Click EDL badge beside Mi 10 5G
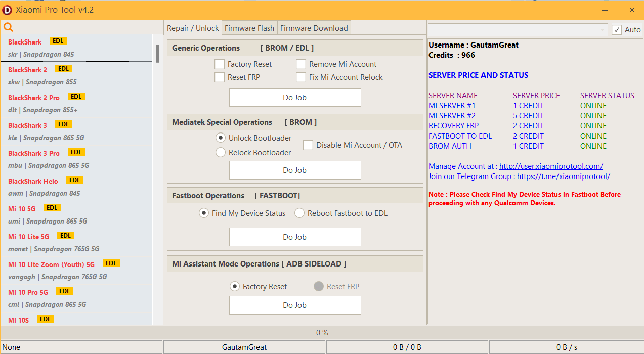The width and height of the screenshot is (644, 354). (52, 208)
